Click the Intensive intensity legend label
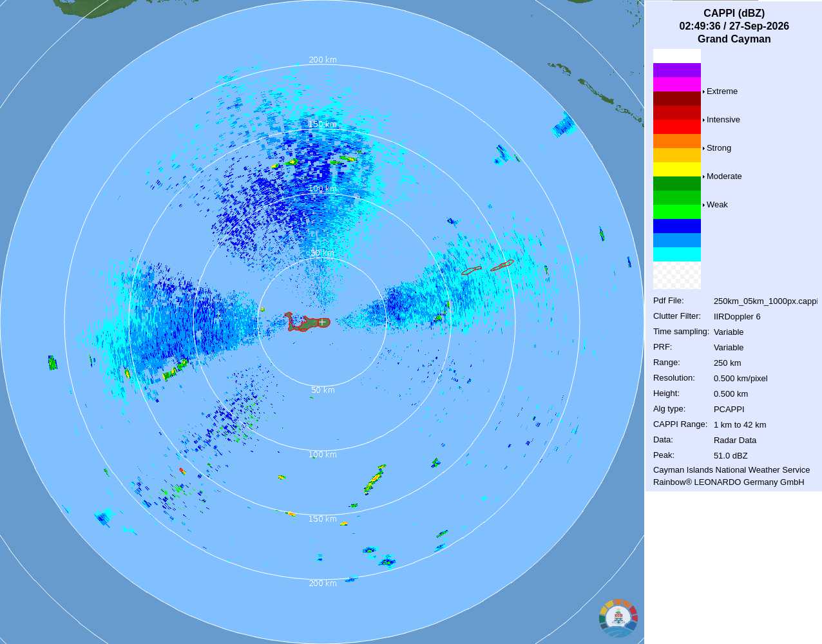Screen dimensions: 822x644 tap(723, 120)
